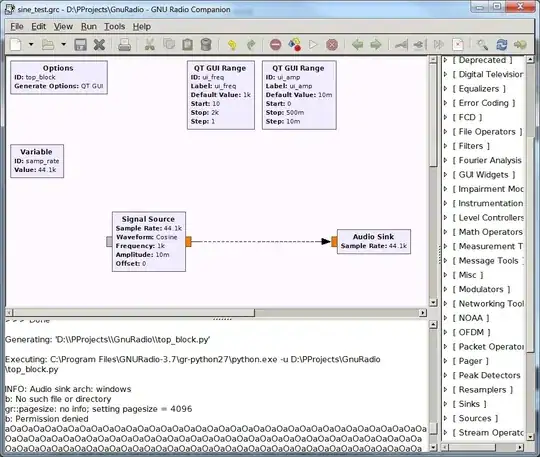Click the canvas vertical scrollbar down arrow

point(433,303)
